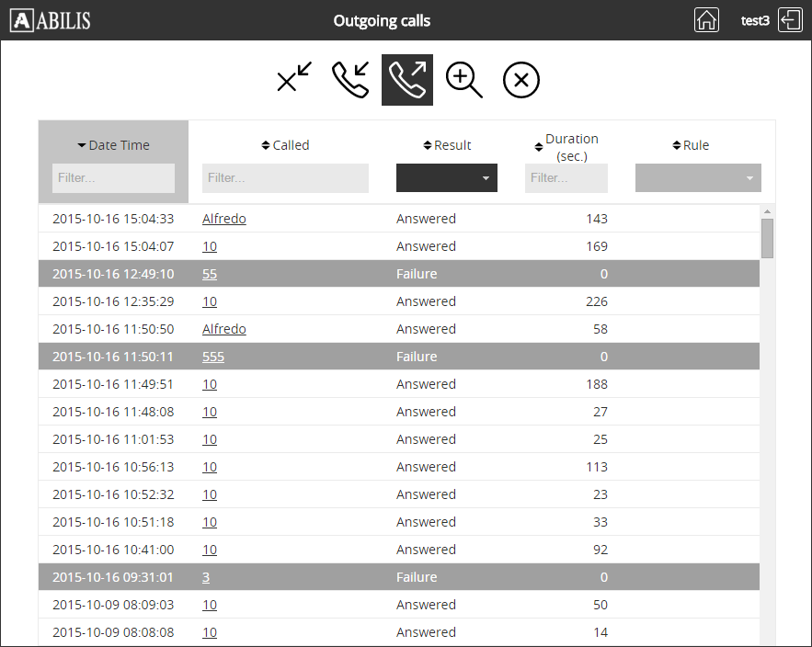Select the outgoing calls phone icon
Image resolution: width=812 pixels, height=647 pixels.
click(407, 80)
